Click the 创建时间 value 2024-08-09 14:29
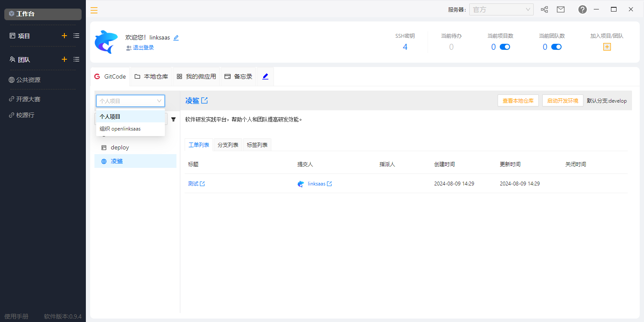Viewport: 644px width, 322px height. [454, 184]
